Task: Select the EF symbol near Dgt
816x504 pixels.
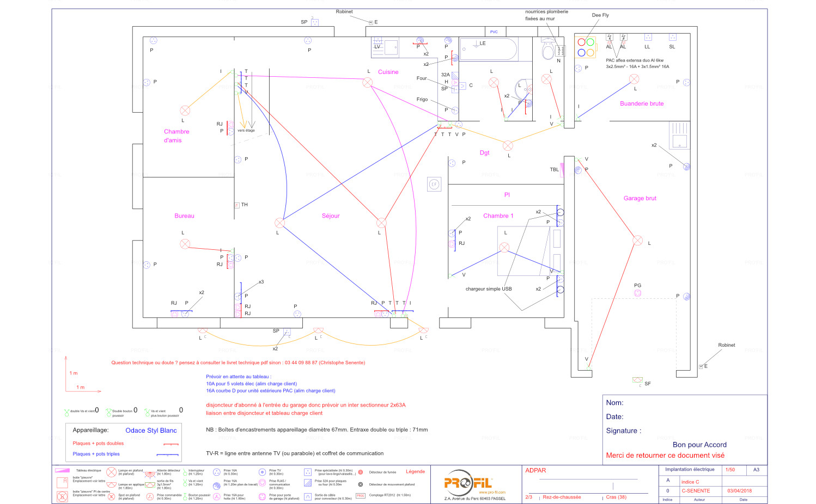Action: pos(434,184)
